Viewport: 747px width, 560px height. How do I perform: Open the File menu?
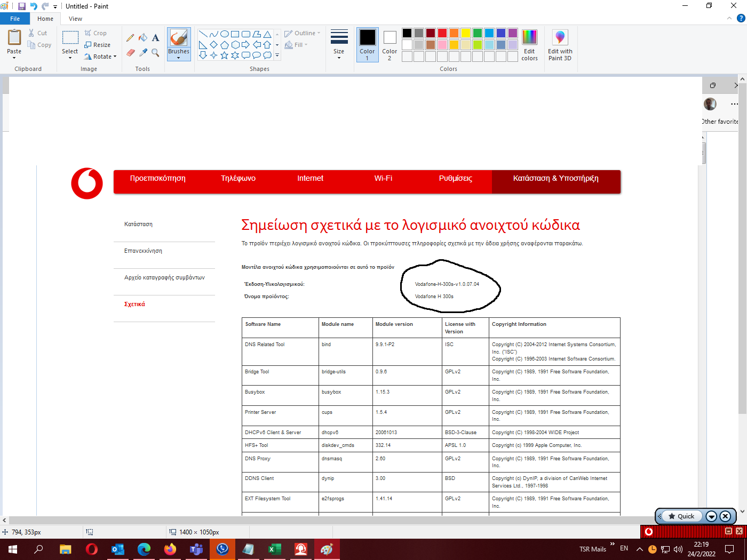point(15,19)
